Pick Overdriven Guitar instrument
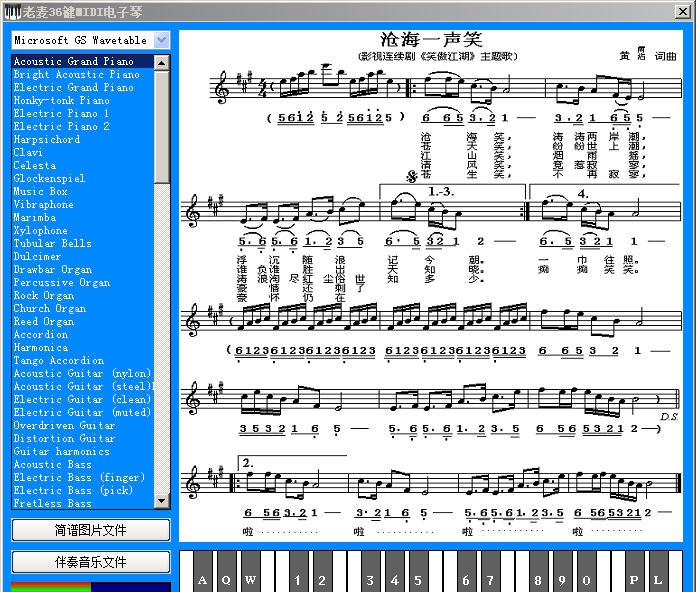Viewport: 696px width, 592px height. point(83,426)
